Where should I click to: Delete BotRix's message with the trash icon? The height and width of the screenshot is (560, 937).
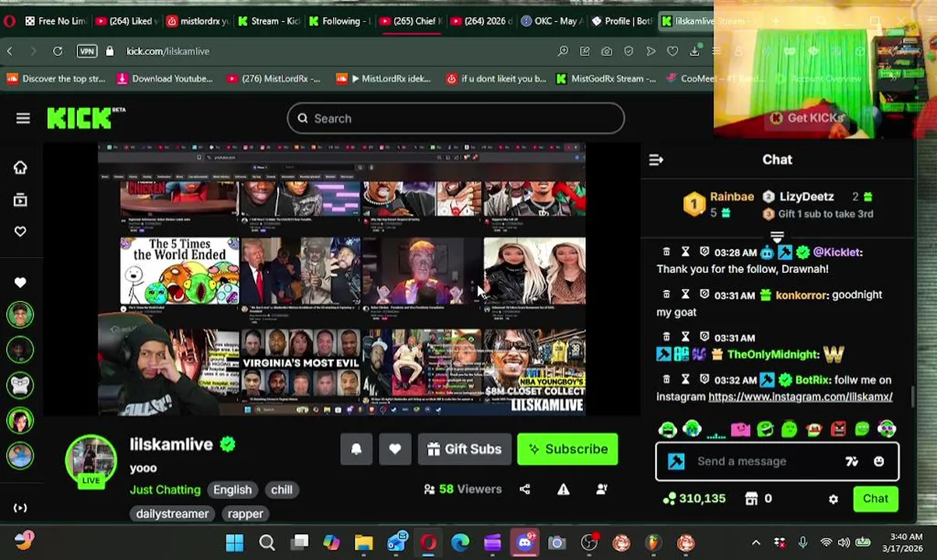coord(666,380)
